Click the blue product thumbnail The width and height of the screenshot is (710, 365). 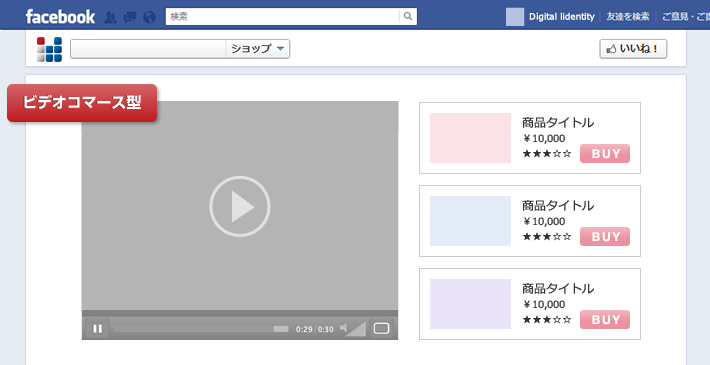pos(470,221)
